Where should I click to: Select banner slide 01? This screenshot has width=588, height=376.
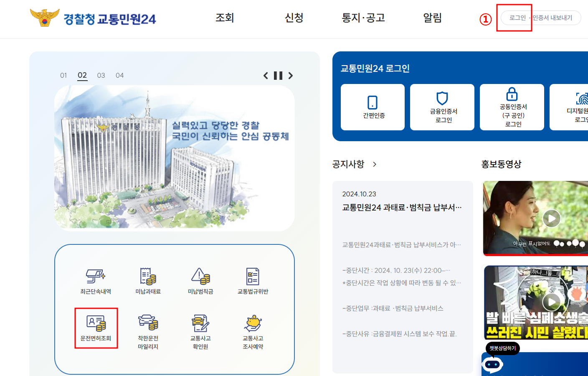63,76
